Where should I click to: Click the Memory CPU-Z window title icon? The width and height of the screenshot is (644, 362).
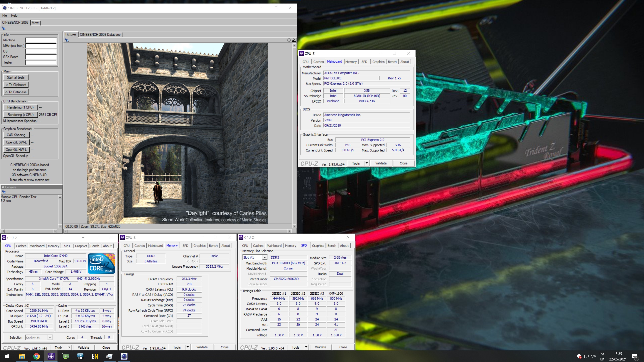click(122, 237)
